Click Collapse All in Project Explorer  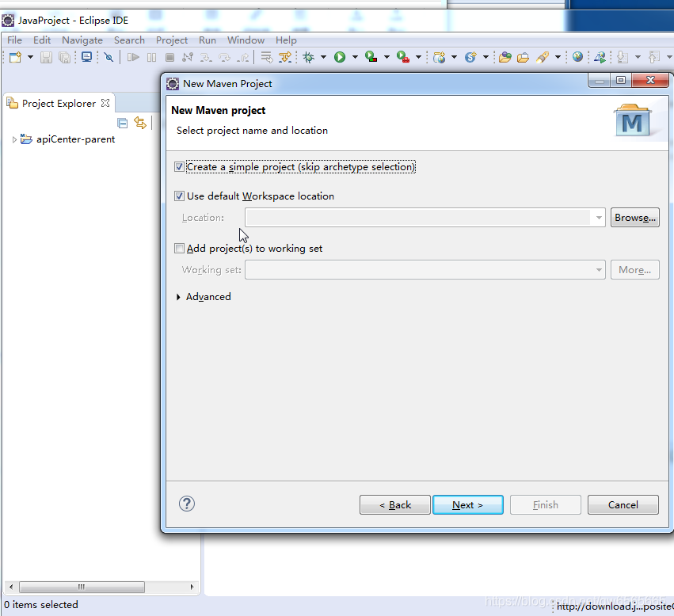pyautogui.click(x=123, y=124)
